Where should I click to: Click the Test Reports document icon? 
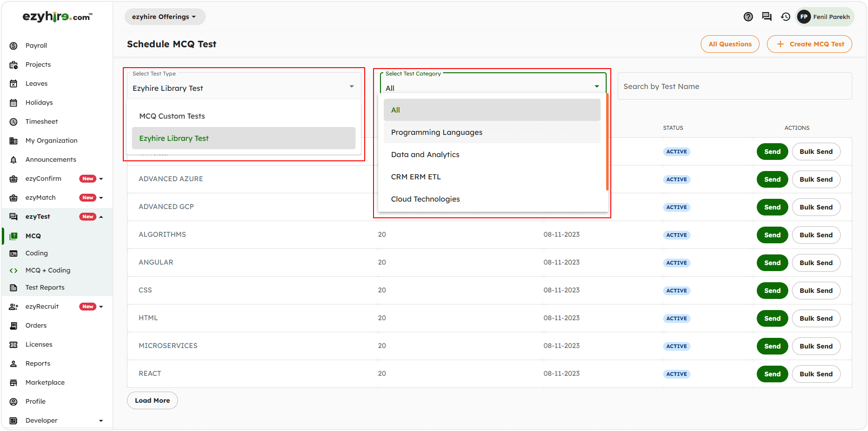tap(13, 287)
